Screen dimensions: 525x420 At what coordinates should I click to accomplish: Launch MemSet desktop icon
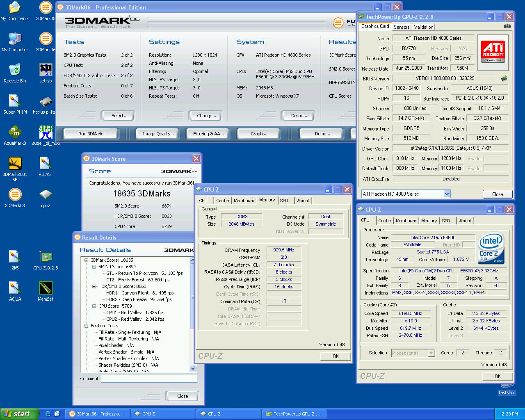[x=46, y=292]
